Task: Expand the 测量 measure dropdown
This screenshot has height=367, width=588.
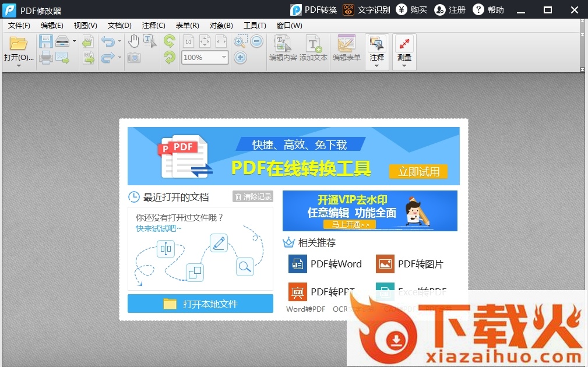Action: point(404,66)
